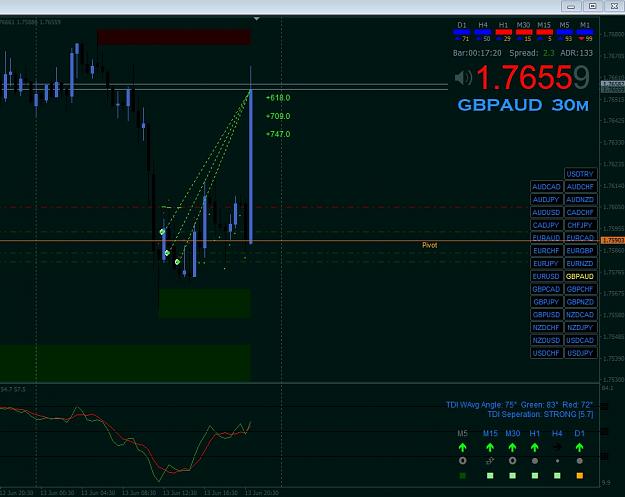Click the top M30 timeframe label

pyautogui.click(x=523, y=25)
